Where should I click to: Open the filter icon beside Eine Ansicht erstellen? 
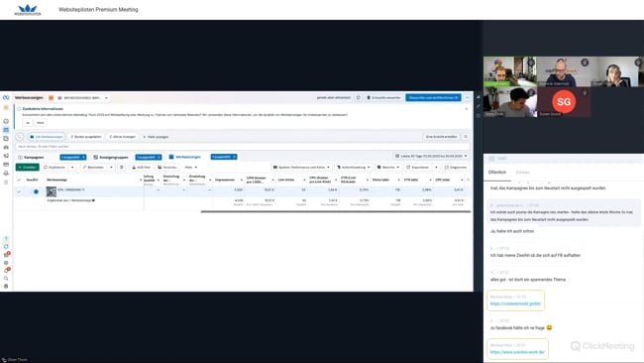click(466, 137)
